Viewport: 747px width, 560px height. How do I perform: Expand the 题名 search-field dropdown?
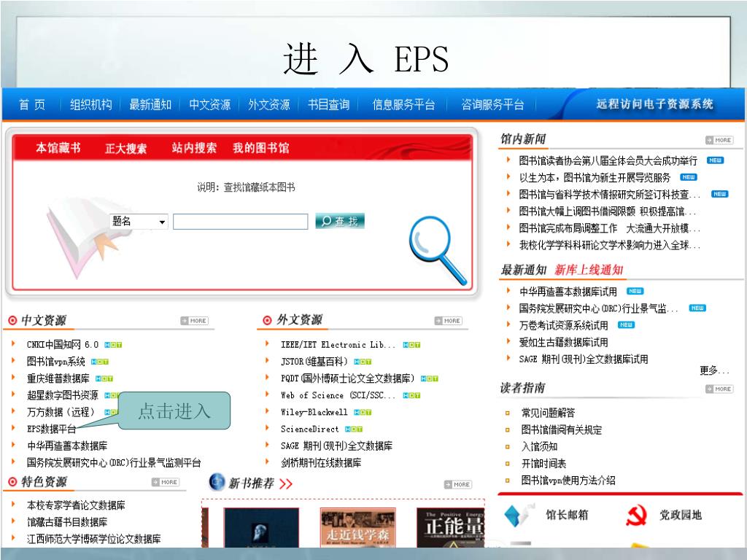(139, 222)
